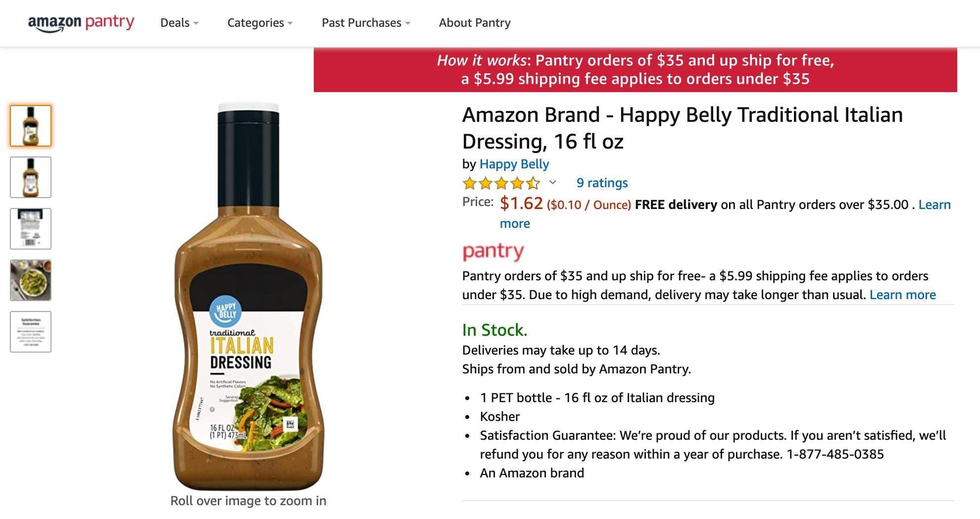980x519 pixels.
Task: Click the product title heading
Action: point(682,128)
